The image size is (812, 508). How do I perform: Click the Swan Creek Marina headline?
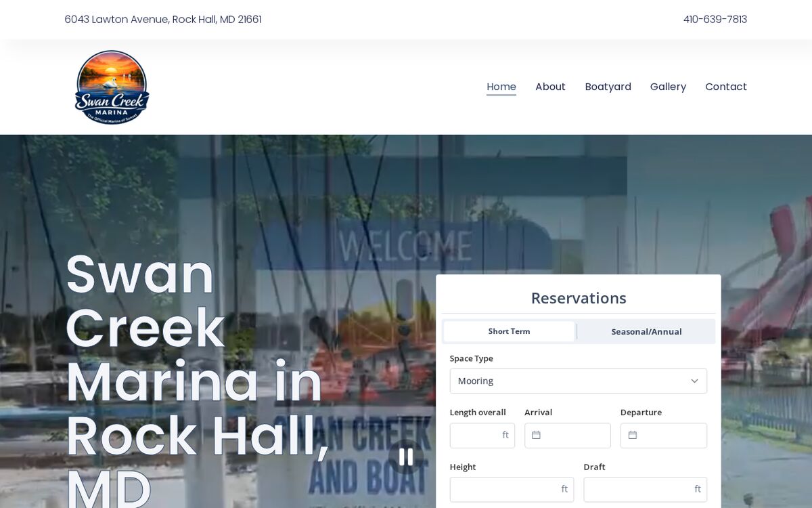196,379
